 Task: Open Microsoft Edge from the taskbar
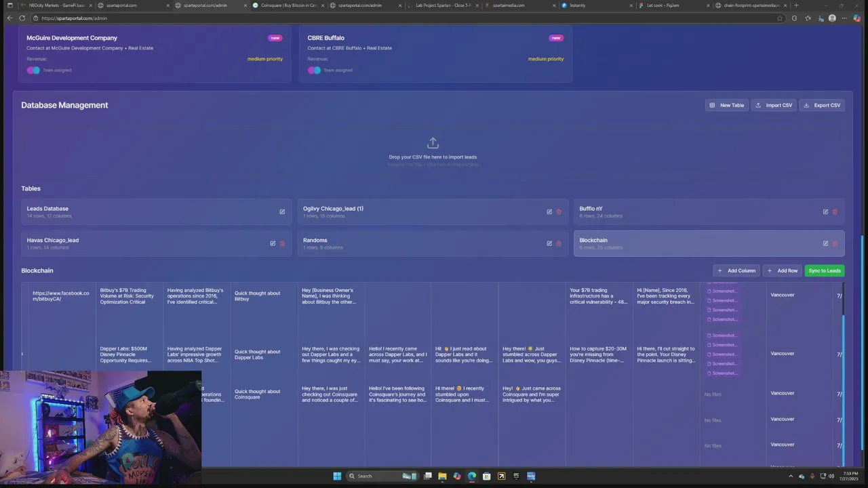pyautogui.click(x=472, y=476)
